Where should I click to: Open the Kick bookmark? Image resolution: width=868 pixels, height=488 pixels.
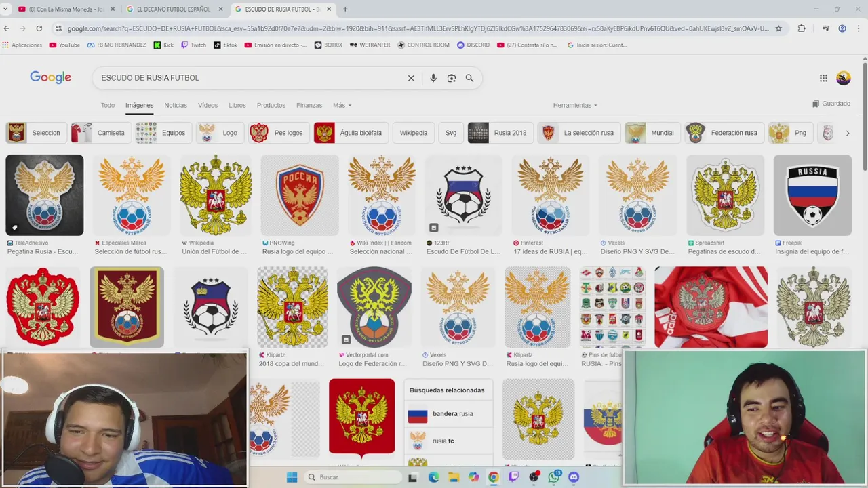point(163,45)
